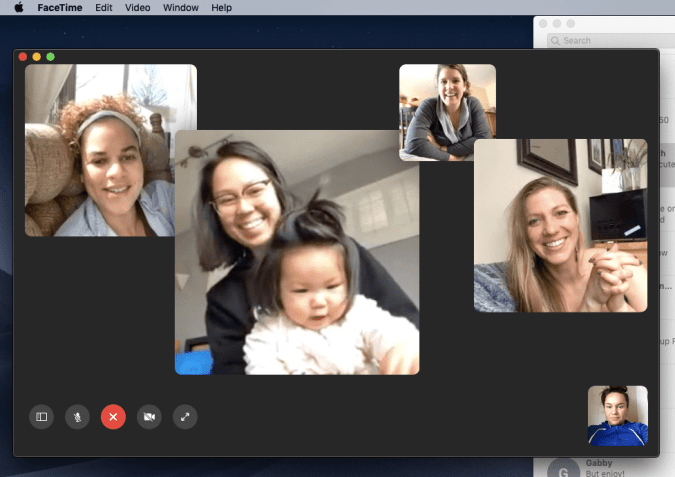Select the participant tile wearing a headband
Viewport: 675px width, 477px height.
point(110,150)
